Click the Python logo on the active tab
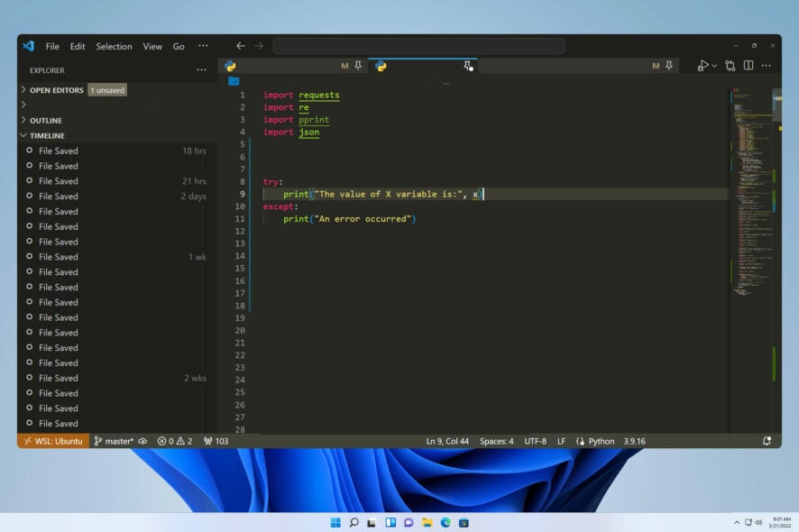799x532 pixels. pyautogui.click(x=380, y=66)
